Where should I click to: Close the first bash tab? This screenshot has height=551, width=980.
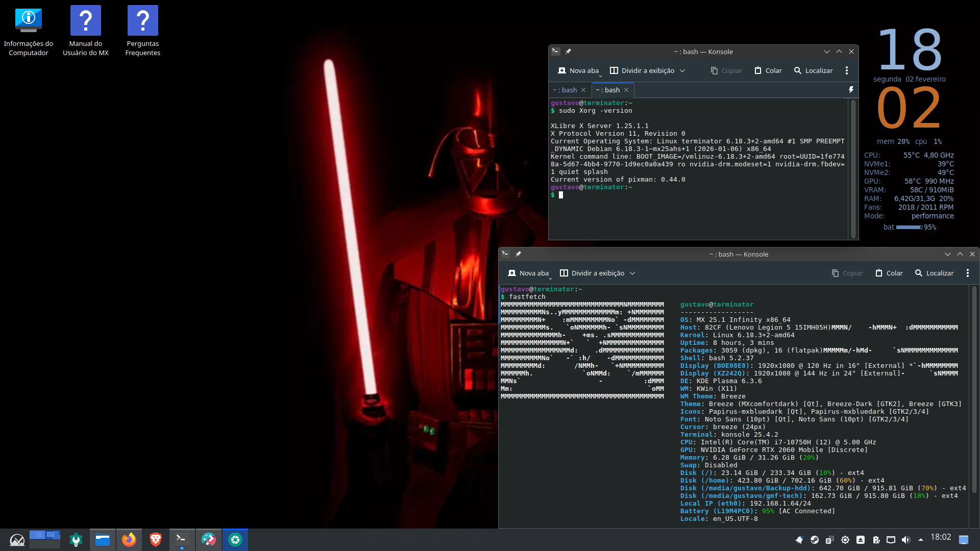click(x=583, y=90)
